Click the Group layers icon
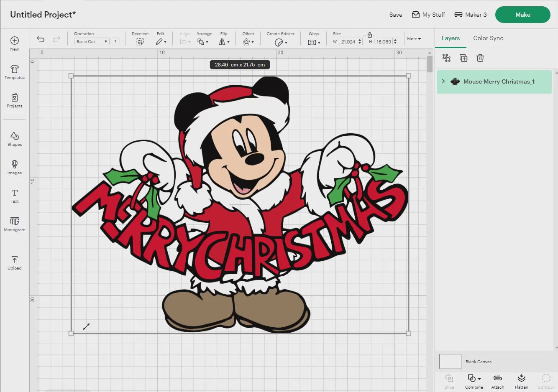Image resolution: width=558 pixels, height=392 pixels. click(447, 58)
